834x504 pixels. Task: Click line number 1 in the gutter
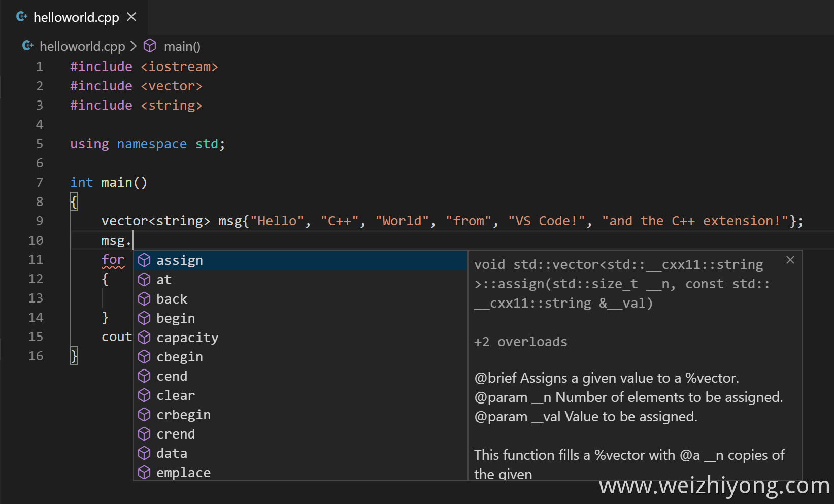pyautogui.click(x=40, y=66)
